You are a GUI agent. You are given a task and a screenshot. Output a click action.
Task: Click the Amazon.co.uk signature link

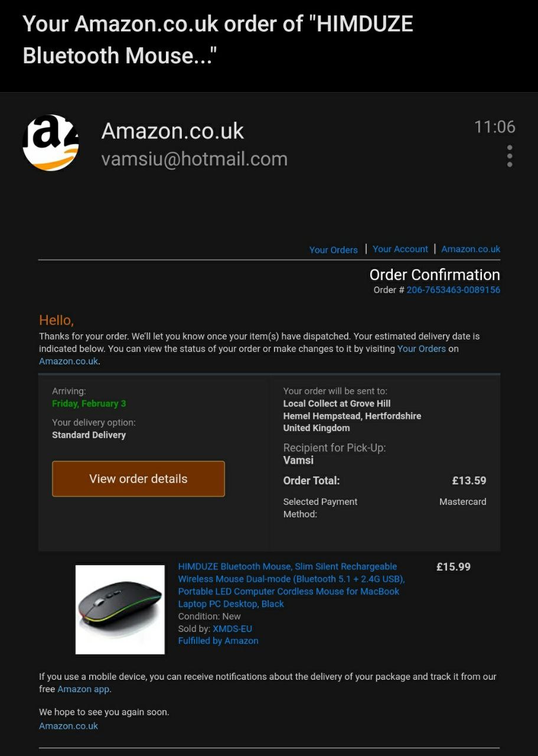pos(69,726)
